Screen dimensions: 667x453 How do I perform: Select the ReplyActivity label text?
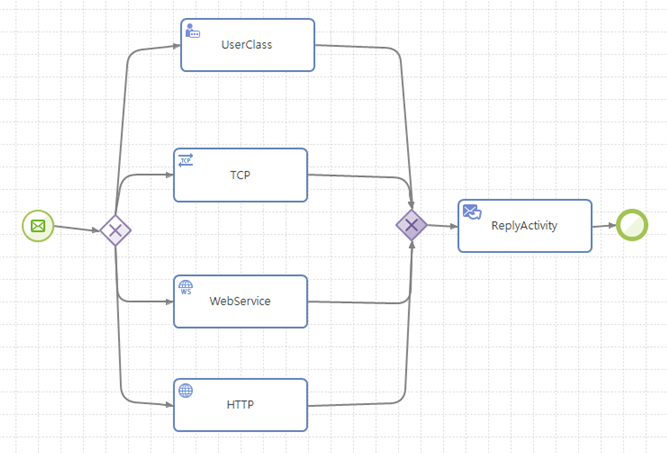(524, 226)
